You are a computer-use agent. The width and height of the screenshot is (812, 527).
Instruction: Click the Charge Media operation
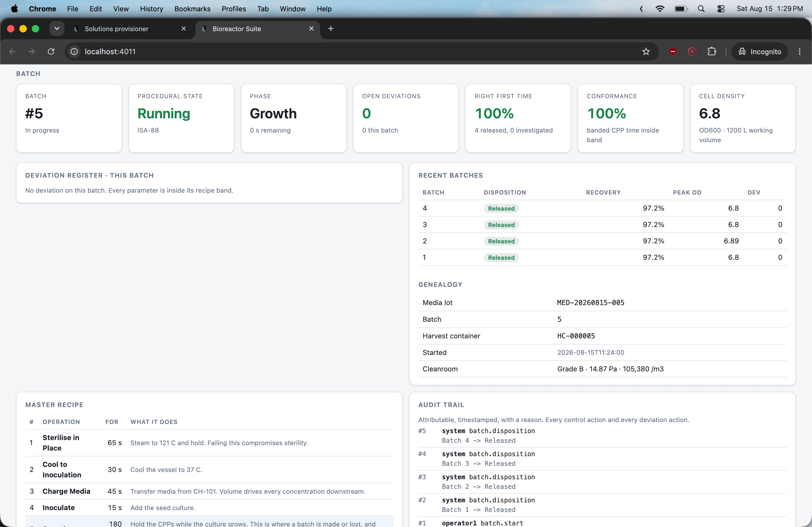[x=67, y=491]
